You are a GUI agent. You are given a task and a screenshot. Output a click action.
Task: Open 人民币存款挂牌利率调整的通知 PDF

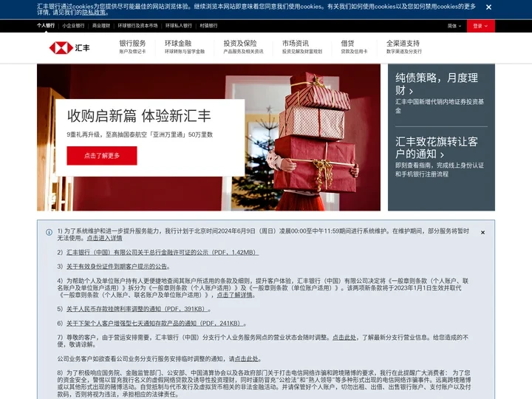(137, 309)
